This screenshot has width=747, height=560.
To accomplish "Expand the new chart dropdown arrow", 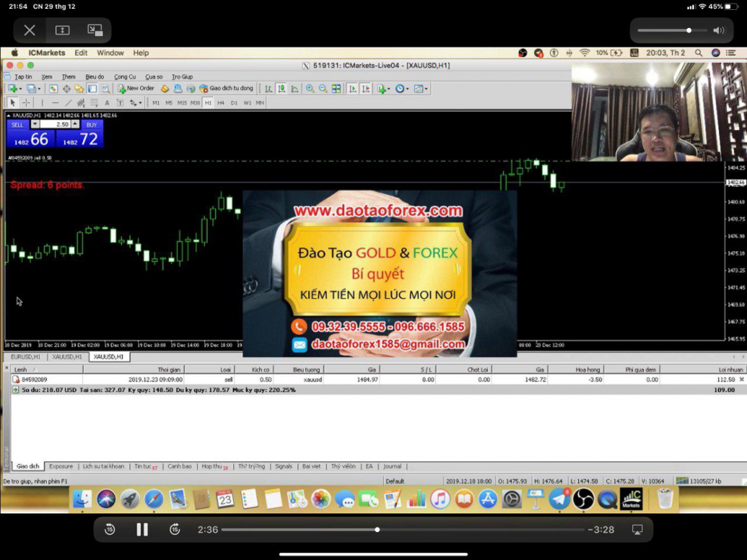I will (x=21, y=89).
